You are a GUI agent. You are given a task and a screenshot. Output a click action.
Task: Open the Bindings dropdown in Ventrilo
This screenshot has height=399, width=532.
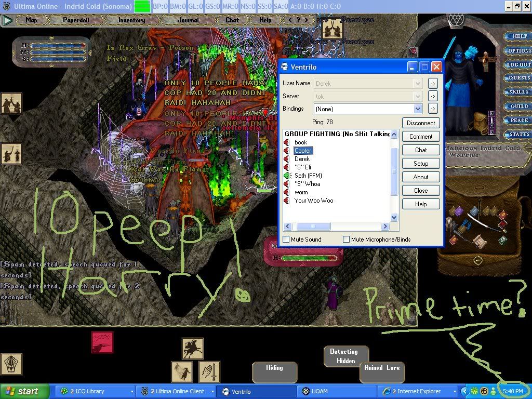pos(418,109)
